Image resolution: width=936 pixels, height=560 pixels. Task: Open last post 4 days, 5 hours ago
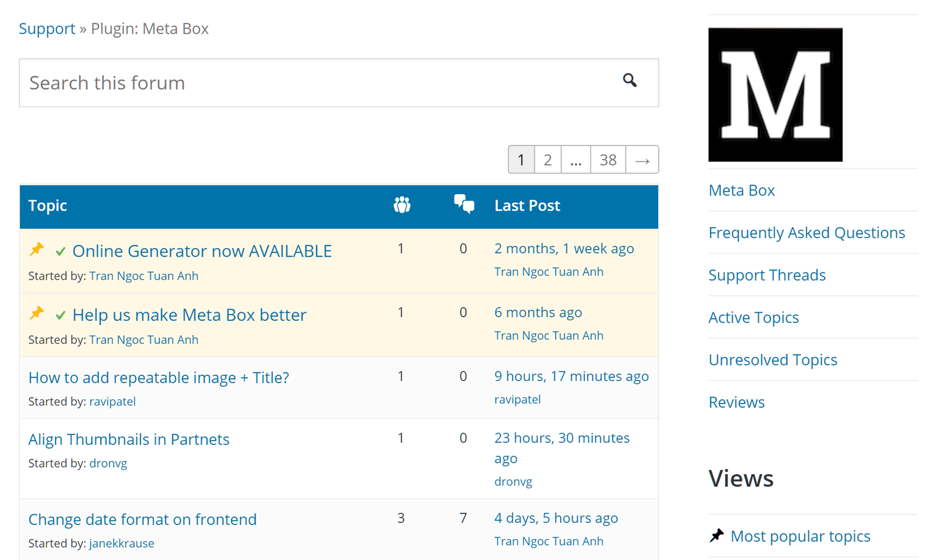[556, 518]
